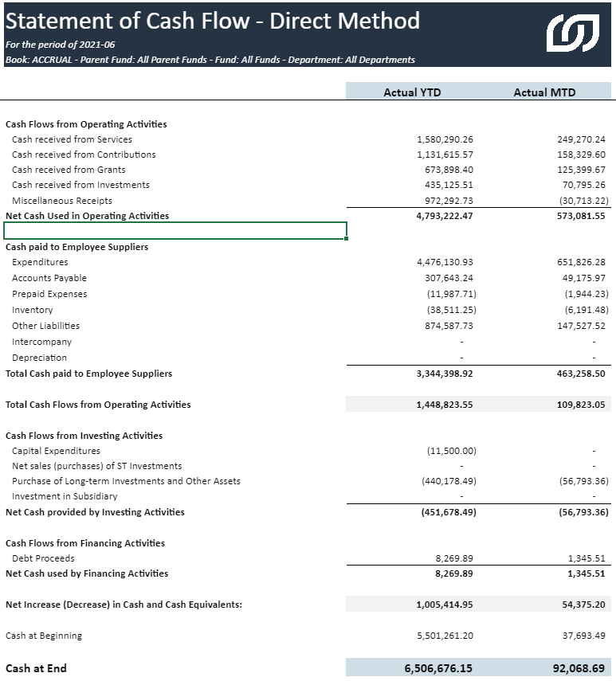Click the 'Depreciation' row label

click(x=40, y=358)
